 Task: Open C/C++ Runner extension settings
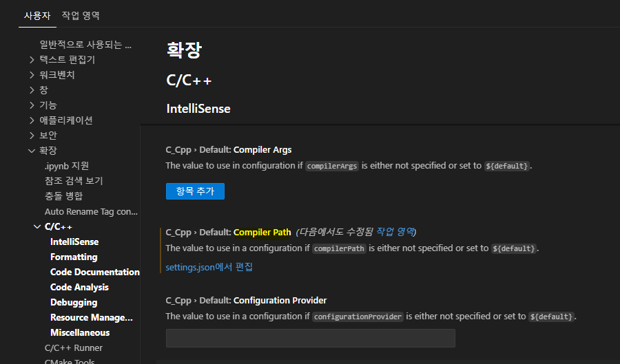click(x=74, y=347)
